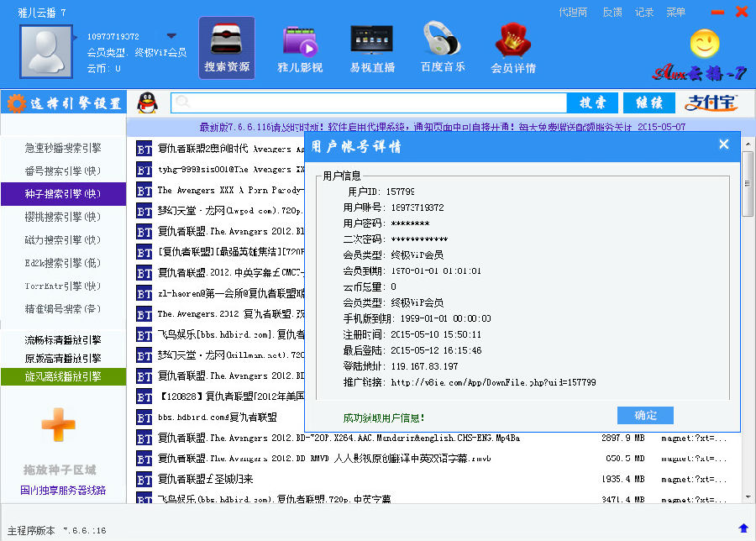The height and width of the screenshot is (541, 756).
Task: Click the orange plus add-torrent icon
Action: pos(58,425)
